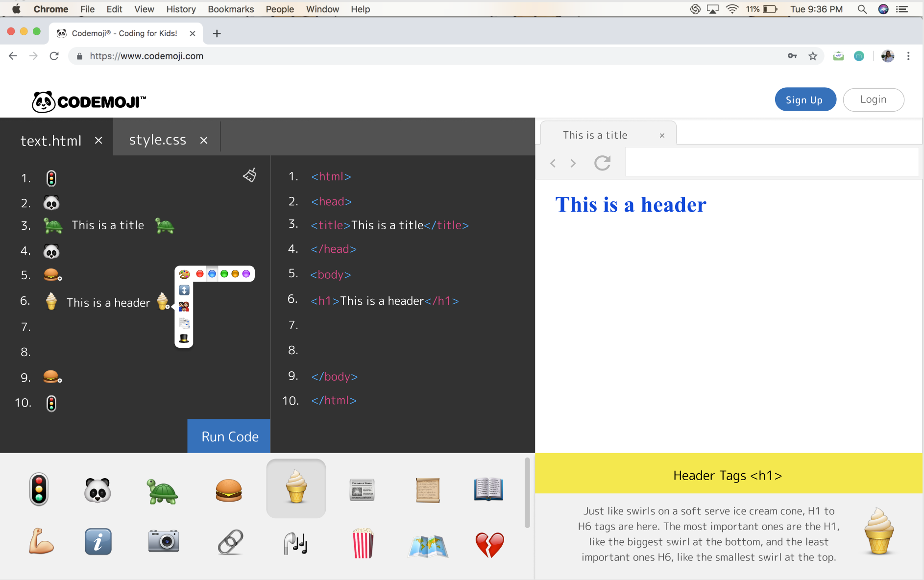Viewport: 924px width, 580px height.
Task: Click the color palette in the popup menu
Action: pos(184,274)
